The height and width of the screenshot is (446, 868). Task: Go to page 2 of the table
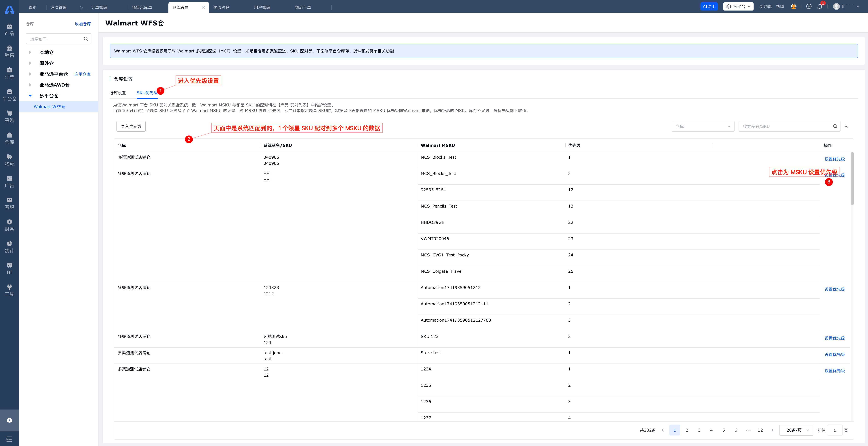pos(687,430)
